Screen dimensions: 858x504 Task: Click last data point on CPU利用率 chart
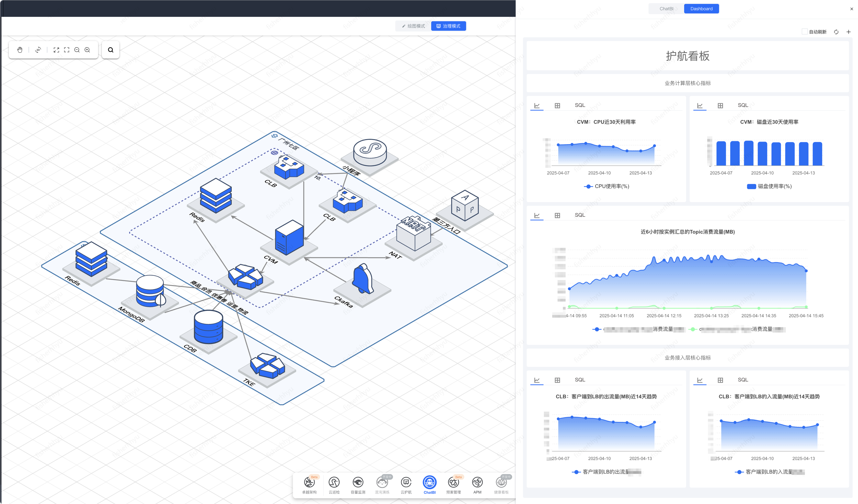pyautogui.click(x=654, y=146)
